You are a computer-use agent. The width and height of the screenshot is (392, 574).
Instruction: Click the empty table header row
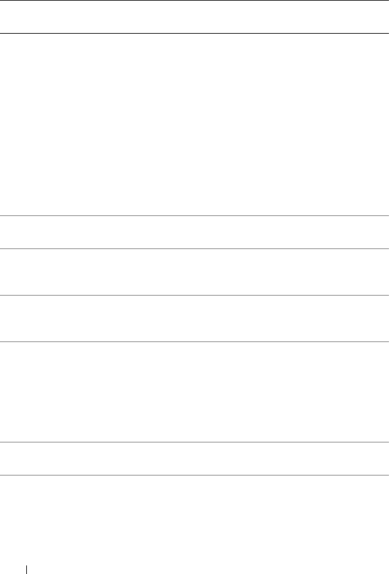(196, 17)
